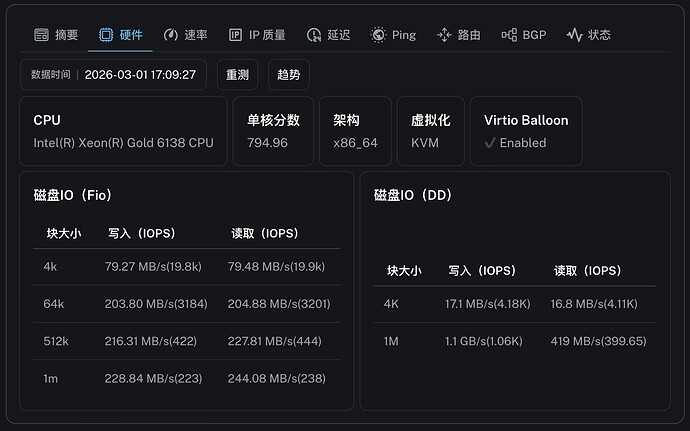Click the 1m block size row label

(x=51, y=379)
